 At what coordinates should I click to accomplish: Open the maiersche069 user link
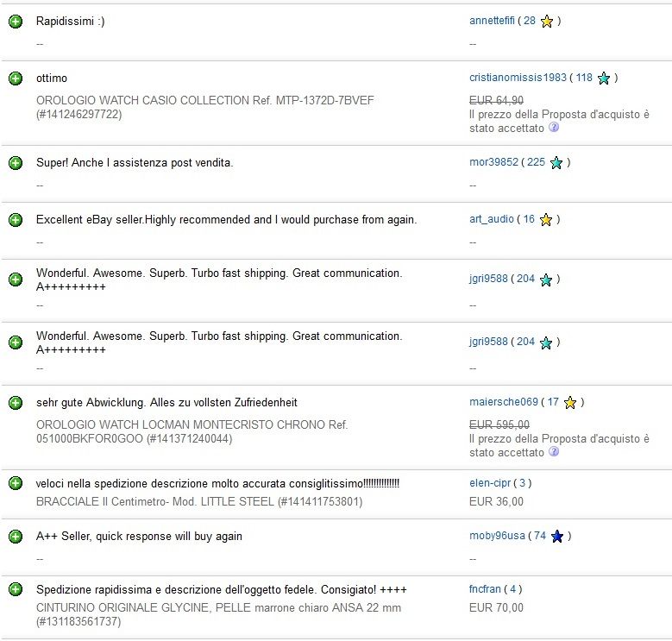503,402
